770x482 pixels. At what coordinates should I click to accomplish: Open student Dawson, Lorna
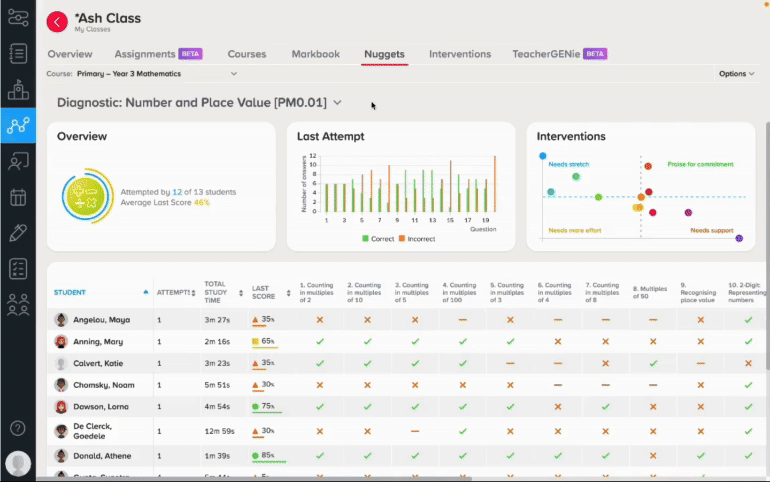click(x=101, y=406)
